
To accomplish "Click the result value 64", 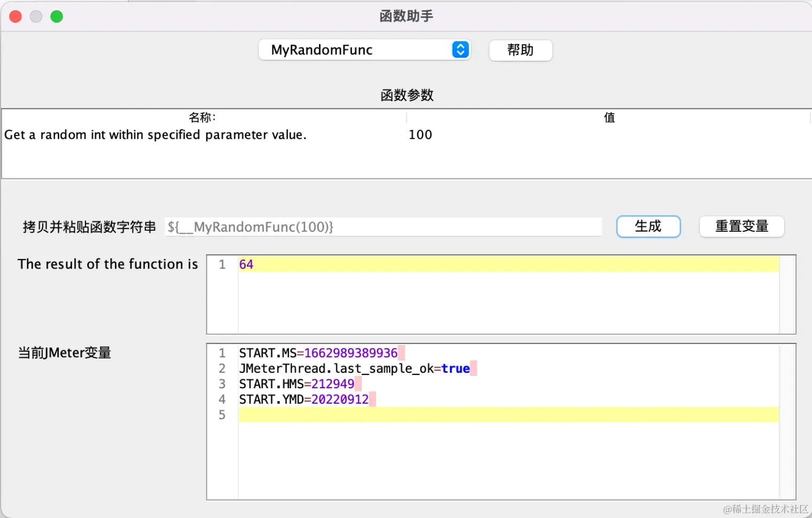I will [x=246, y=264].
